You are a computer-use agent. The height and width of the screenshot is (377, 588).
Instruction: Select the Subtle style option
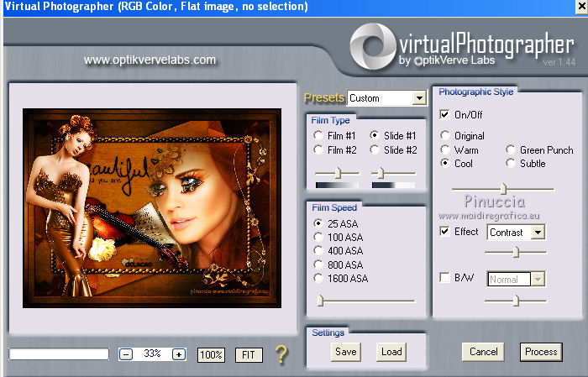tap(511, 164)
